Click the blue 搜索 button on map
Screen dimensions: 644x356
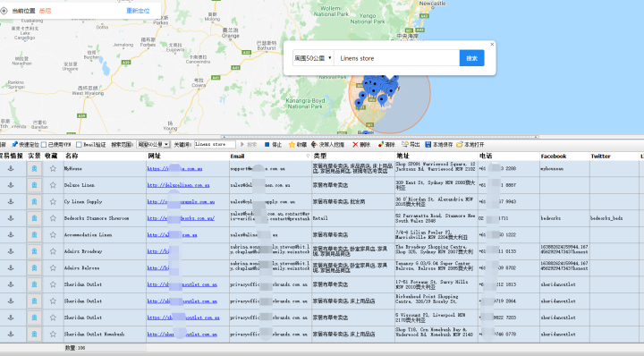(x=471, y=58)
